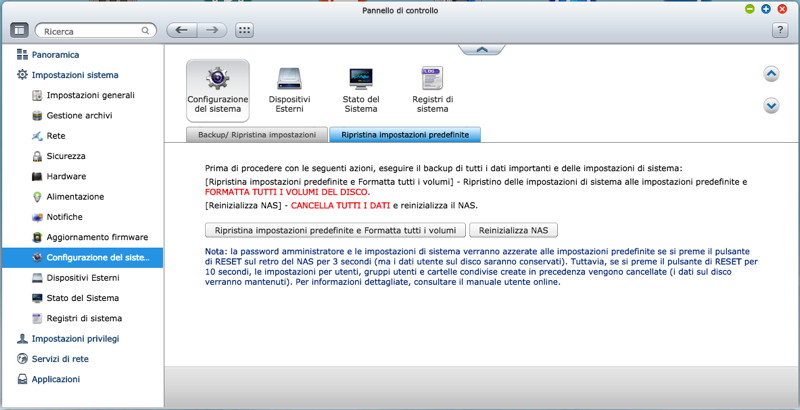Click the Ricerca search field
The height and width of the screenshot is (410, 800).
tap(95, 31)
